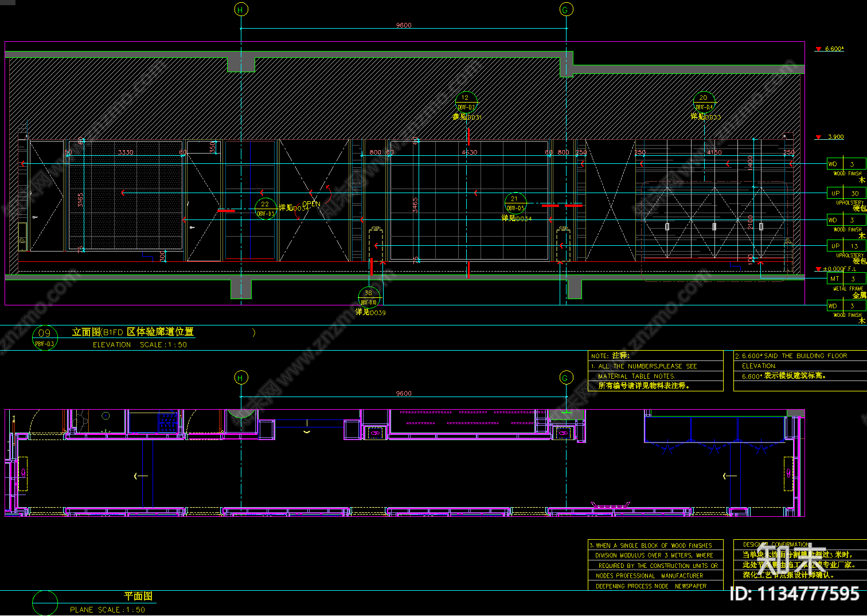Select grid axis bubble H above the plan view
867x616 pixels.
coord(241,378)
